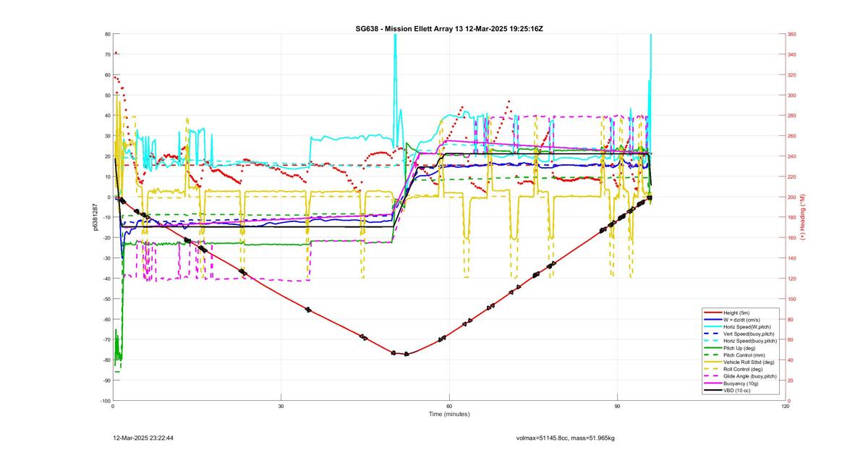Click the 'volmax=51145.8cc, mass=51.965kg' footer text
Image resolution: width=868 pixels, height=450 pixels.
coord(565,438)
